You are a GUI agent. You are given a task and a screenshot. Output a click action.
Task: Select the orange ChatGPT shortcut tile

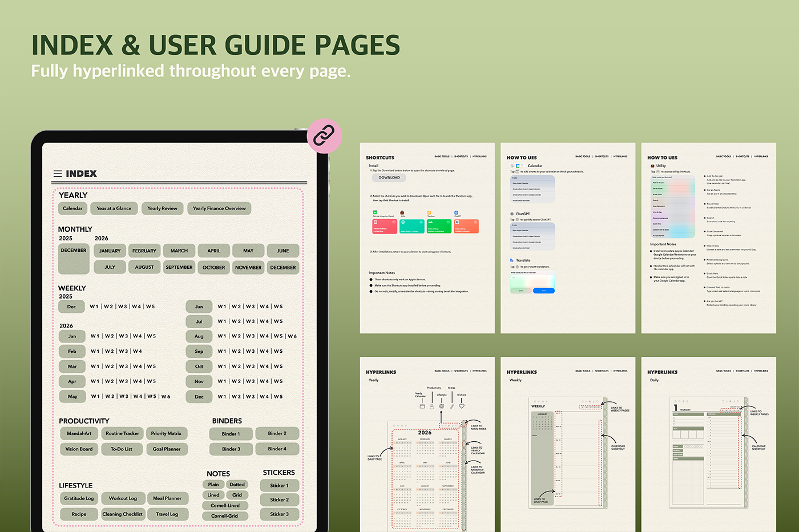click(466, 226)
